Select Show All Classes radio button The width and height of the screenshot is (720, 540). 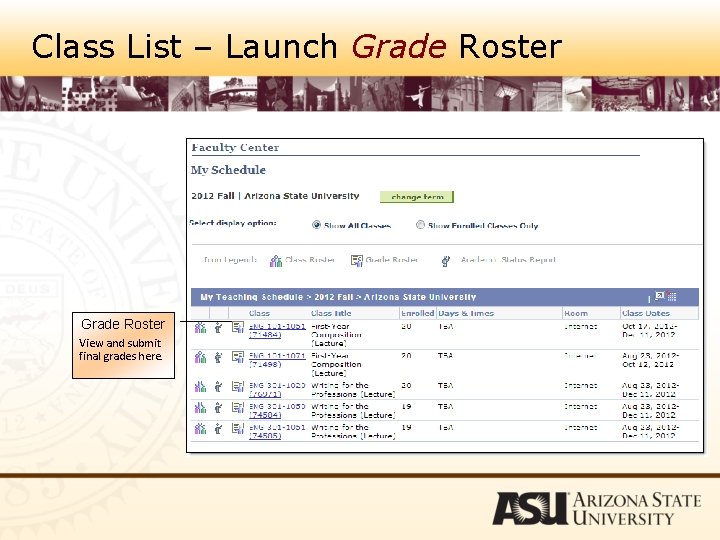pos(316,225)
